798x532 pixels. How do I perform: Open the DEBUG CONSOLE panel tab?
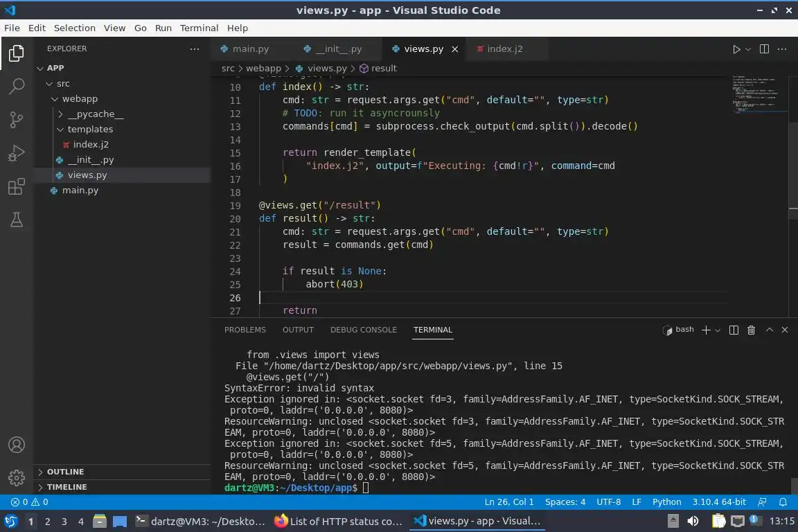pyautogui.click(x=364, y=330)
